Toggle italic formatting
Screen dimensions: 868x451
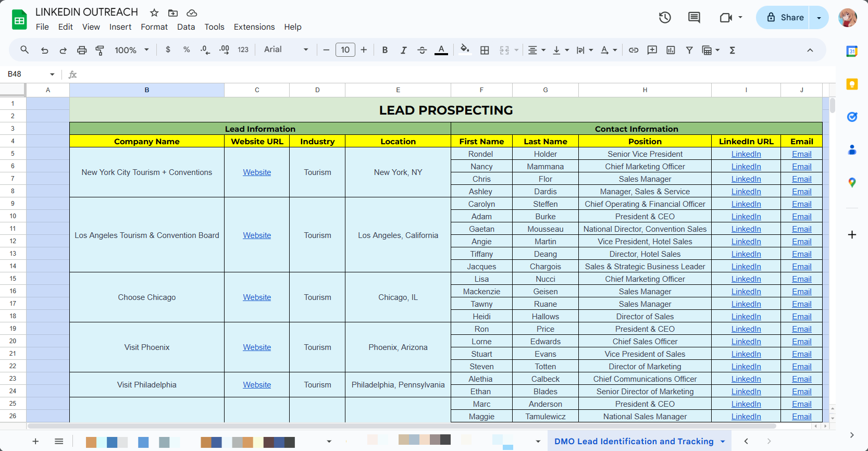pyautogui.click(x=403, y=50)
